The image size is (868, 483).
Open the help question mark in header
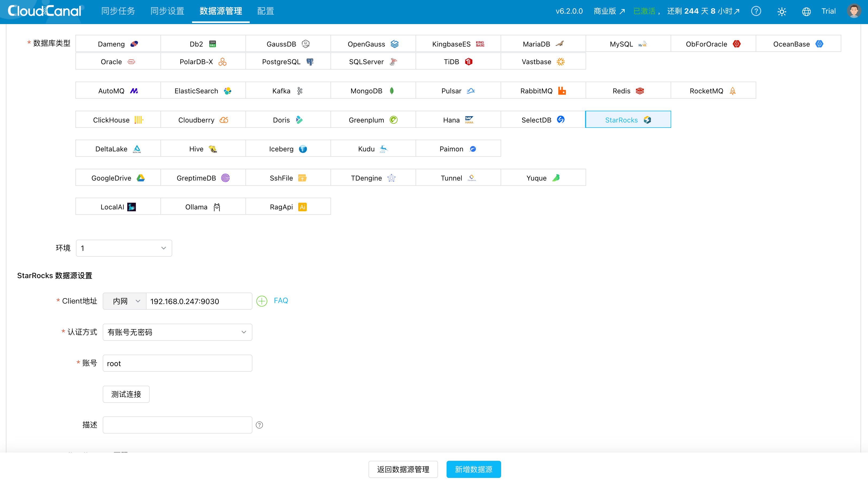pyautogui.click(x=756, y=11)
